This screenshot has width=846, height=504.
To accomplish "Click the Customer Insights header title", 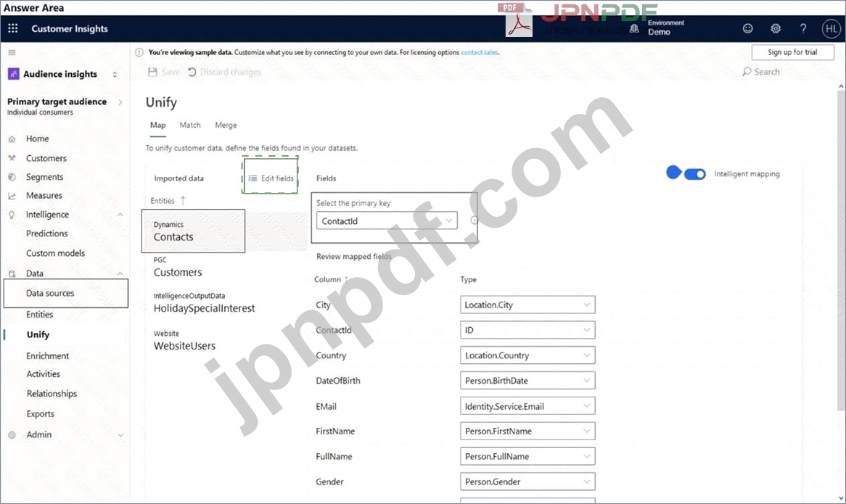I will click(70, 28).
